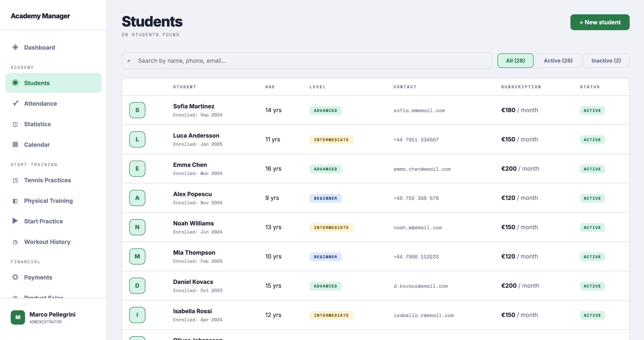
Task: Click Luca Andersson's Intermediate level badge
Action: pos(331,140)
